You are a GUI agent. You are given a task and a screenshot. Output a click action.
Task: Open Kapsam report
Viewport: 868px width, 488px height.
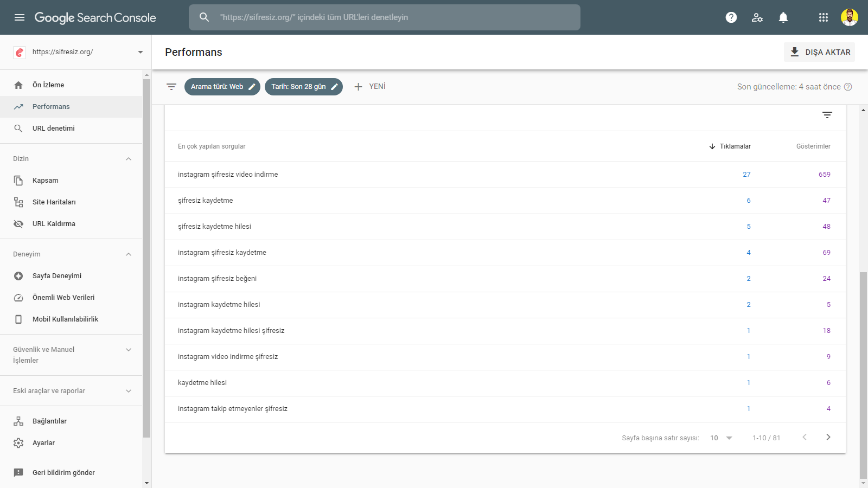[71, 181]
